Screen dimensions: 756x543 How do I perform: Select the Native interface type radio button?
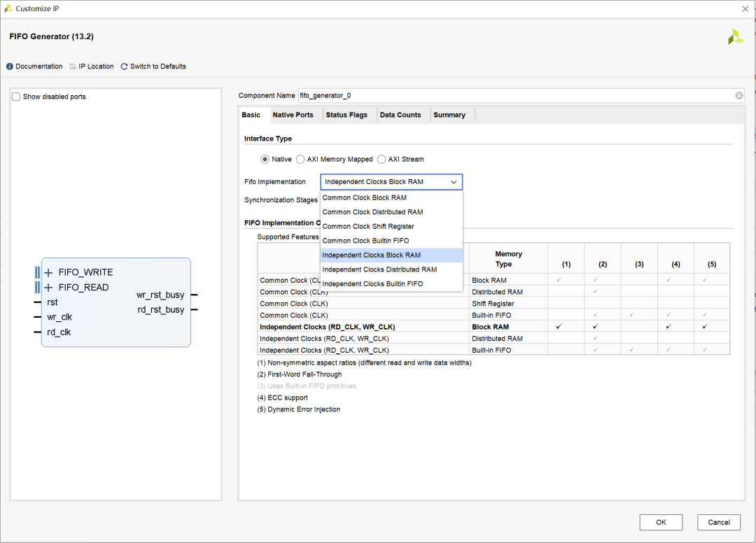point(265,159)
